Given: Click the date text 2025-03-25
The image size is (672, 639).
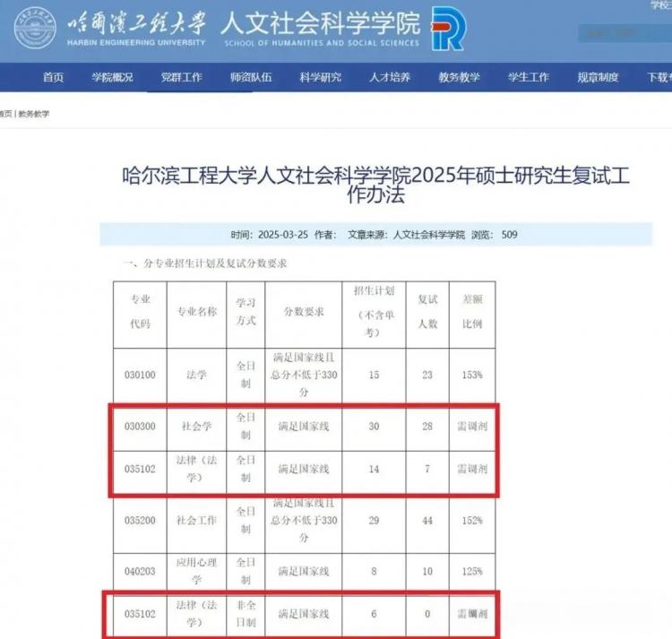Looking at the screenshot, I should coord(283,235).
